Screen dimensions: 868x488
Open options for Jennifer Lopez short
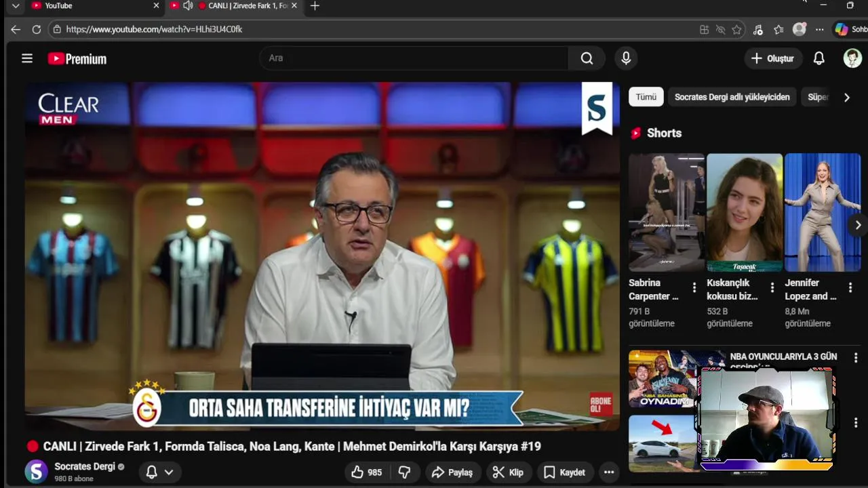pos(850,287)
